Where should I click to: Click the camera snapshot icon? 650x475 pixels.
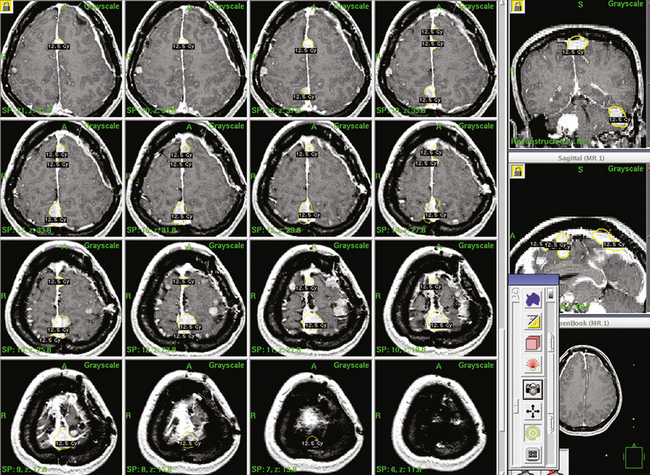(x=533, y=389)
